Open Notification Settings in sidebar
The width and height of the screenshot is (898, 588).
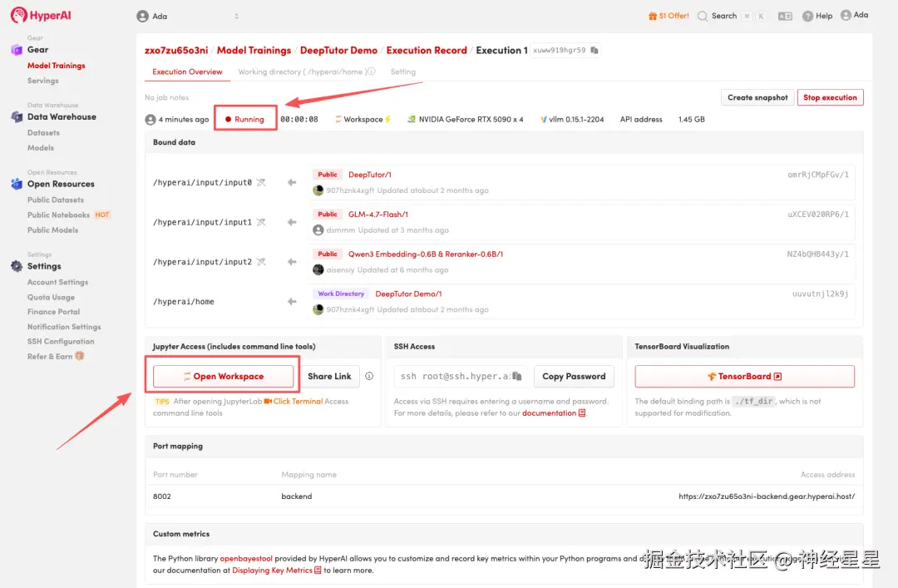[x=64, y=327]
